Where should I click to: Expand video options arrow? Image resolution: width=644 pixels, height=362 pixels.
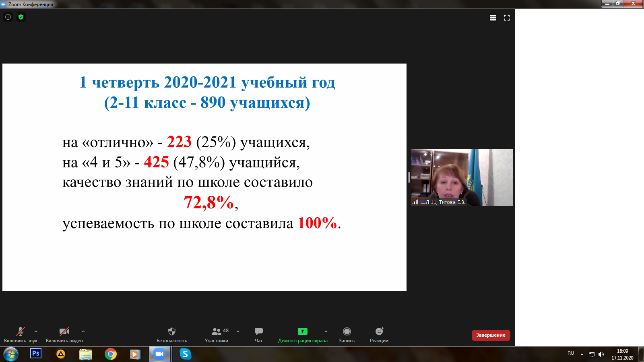pos(83,331)
